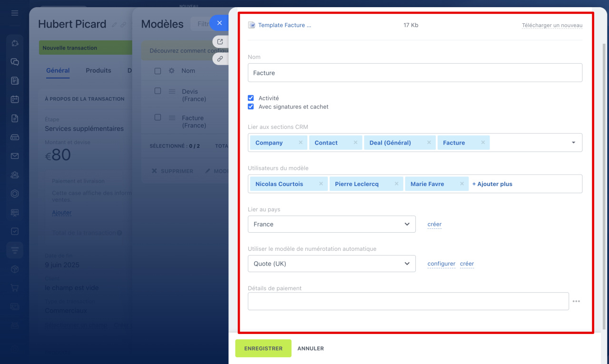Select the Général tab
The image size is (609, 364).
[x=58, y=70]
